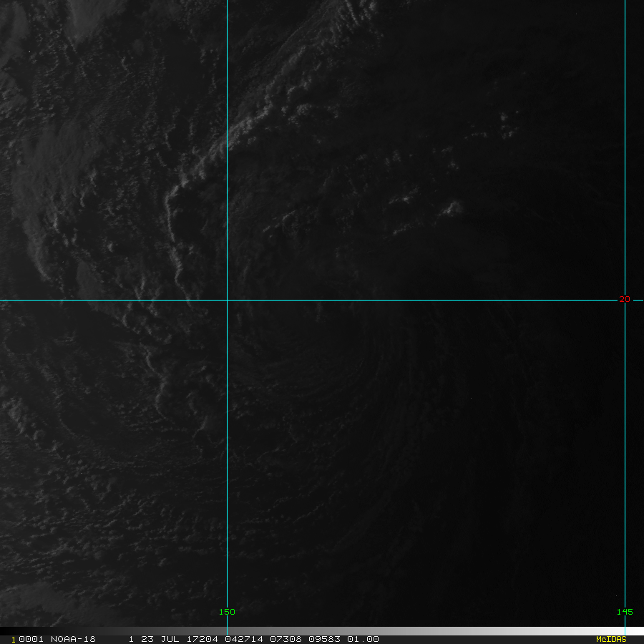Screen dimensions: 644x644
Task: Click the green 145 longitude label
Action: (624, 612)
